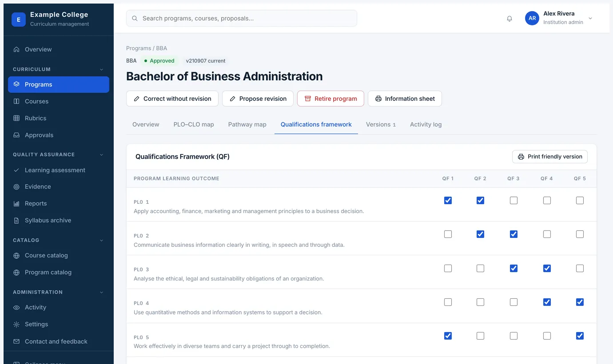Click the Evidence target icon

[x=16, y=186]
